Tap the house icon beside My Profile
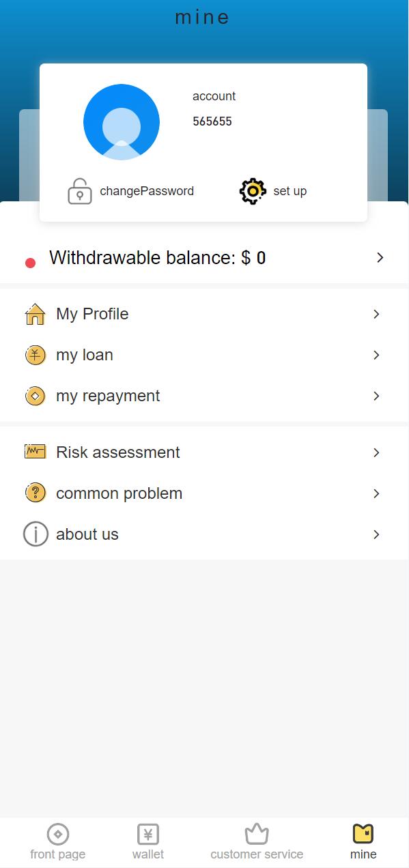 [35, 314]
